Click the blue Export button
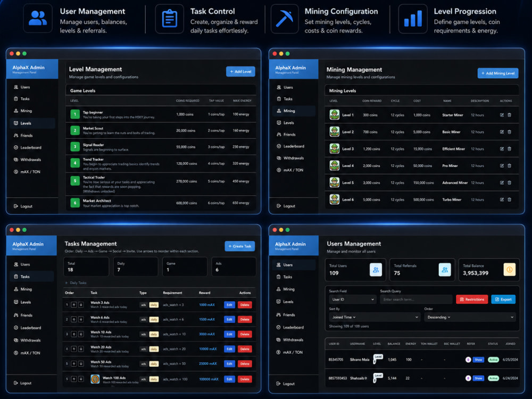Image resolution: width=532 pixels, height=399 pixels. [503, 299]
